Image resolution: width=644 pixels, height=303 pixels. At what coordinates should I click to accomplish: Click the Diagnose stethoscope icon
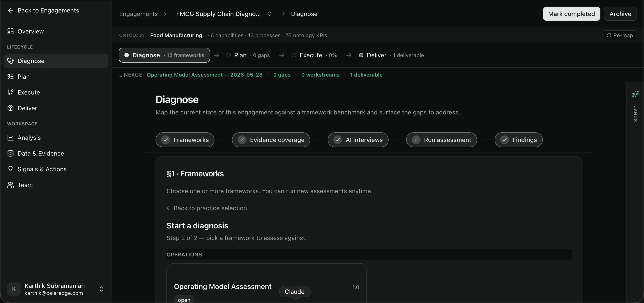[x=10, y=61]
